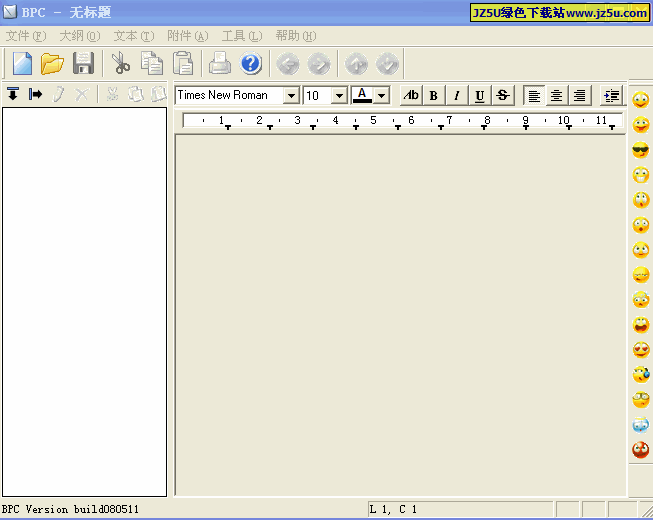This screenshot has height=520, width=653.
Task: Expand the Times New Roman font dropdown
Action: pyautogui.click(x=292, y=96)
